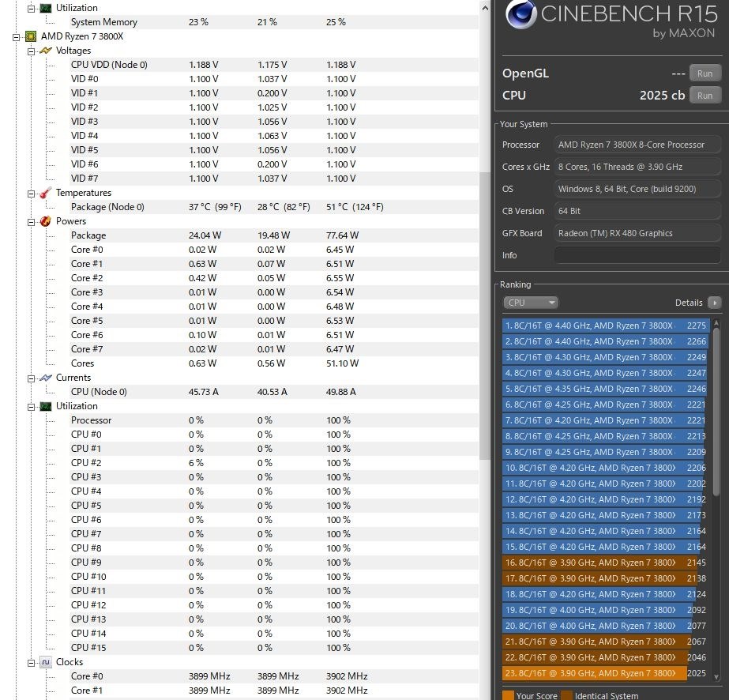
Task: Click the monitor scrollbar up arrow
Action: [x=485, y=8]
